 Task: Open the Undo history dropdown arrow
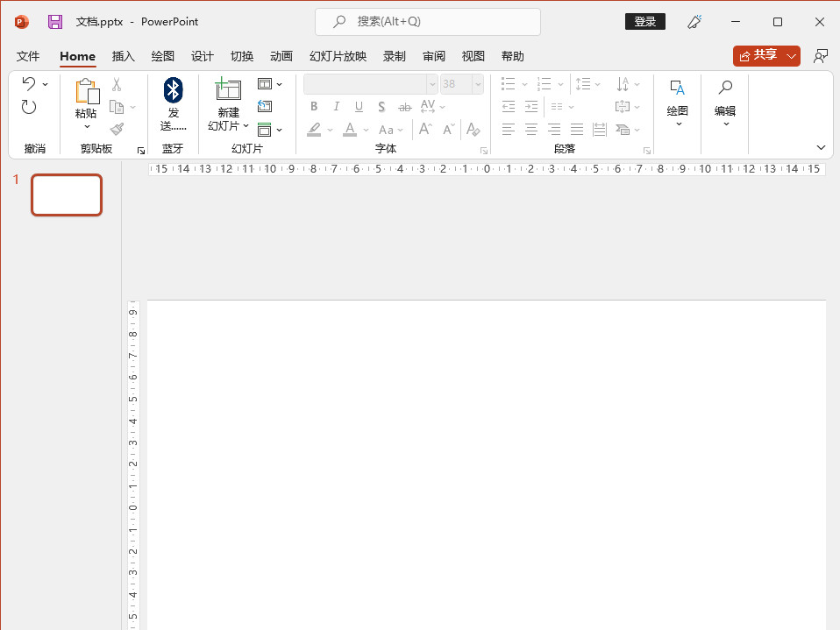coord(46,84)
